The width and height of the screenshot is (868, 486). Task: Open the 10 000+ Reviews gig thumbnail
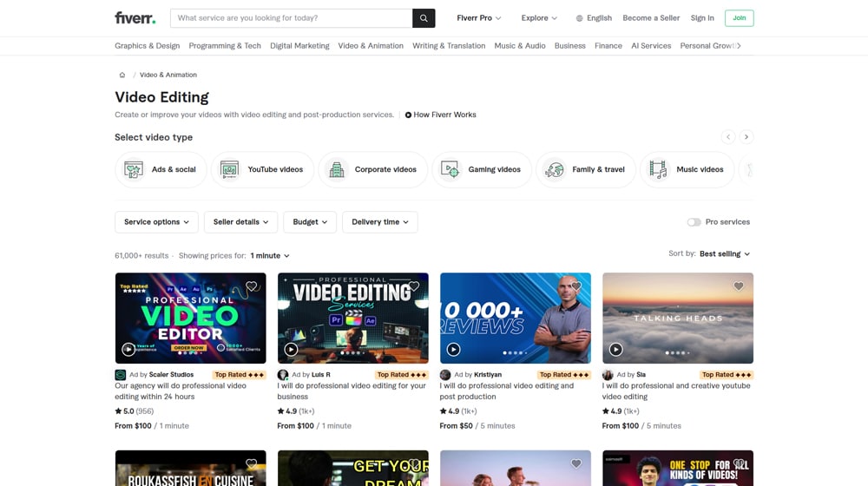(x=516, y=319)
